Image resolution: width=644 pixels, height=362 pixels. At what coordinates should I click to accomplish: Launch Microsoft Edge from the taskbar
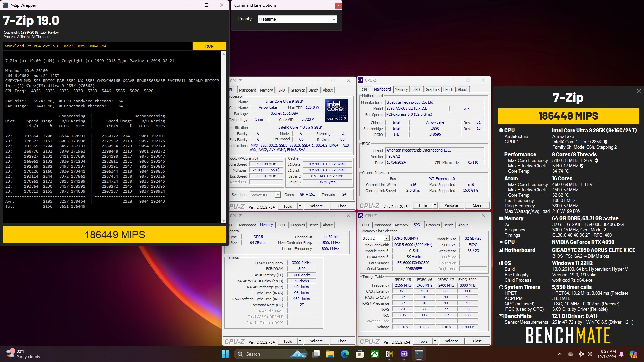(345, 354)
